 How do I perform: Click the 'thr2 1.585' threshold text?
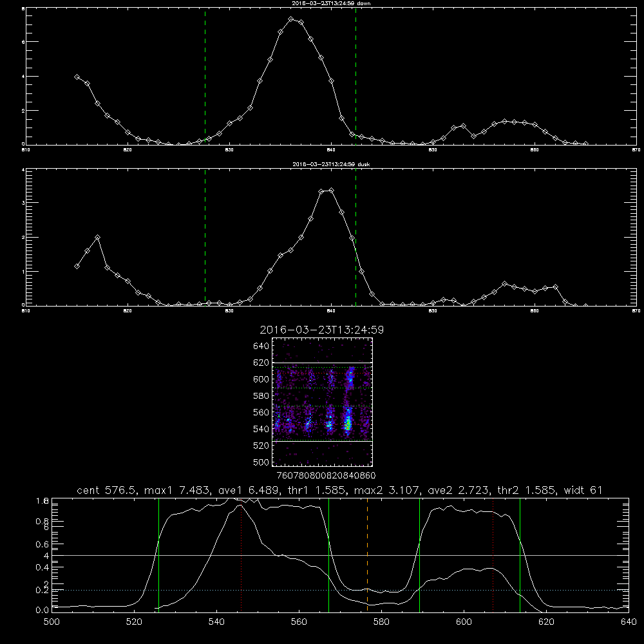click(527, 490)
